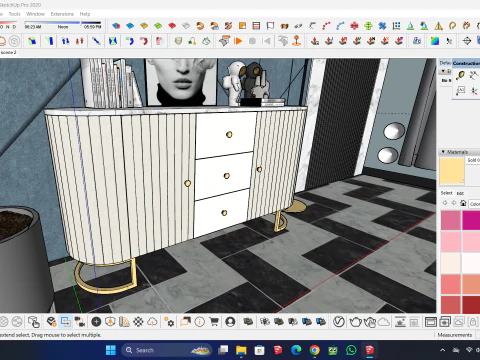Open the Select tab in Materials
The image size is (480, 360).
click(446, 193)
